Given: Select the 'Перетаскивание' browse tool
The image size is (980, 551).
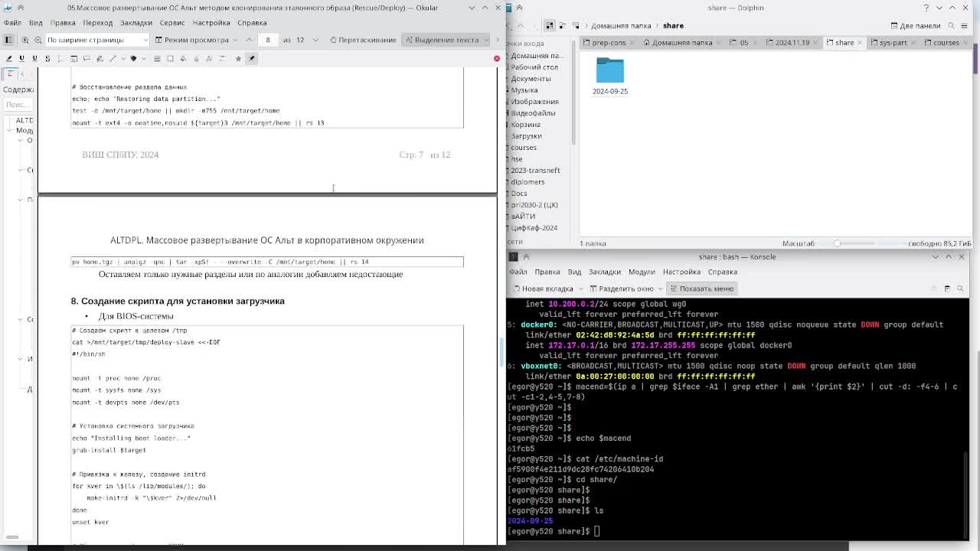Looking at the screenshot, I should point(364,40).
